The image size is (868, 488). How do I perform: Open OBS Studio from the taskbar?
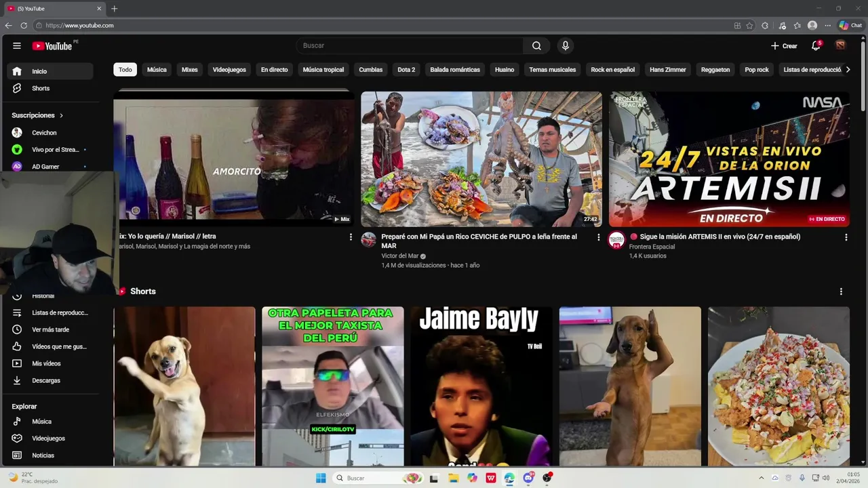[x=547, y=478]
